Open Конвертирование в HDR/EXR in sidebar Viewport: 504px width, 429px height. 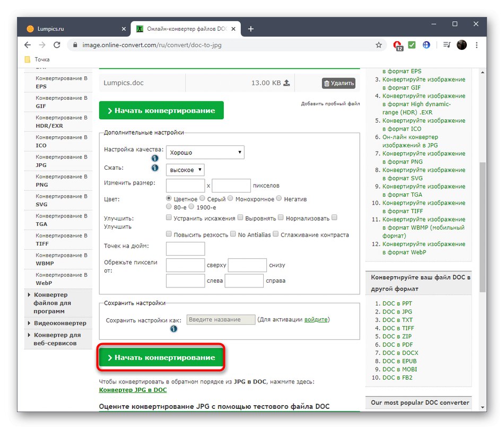coord(58,121)
